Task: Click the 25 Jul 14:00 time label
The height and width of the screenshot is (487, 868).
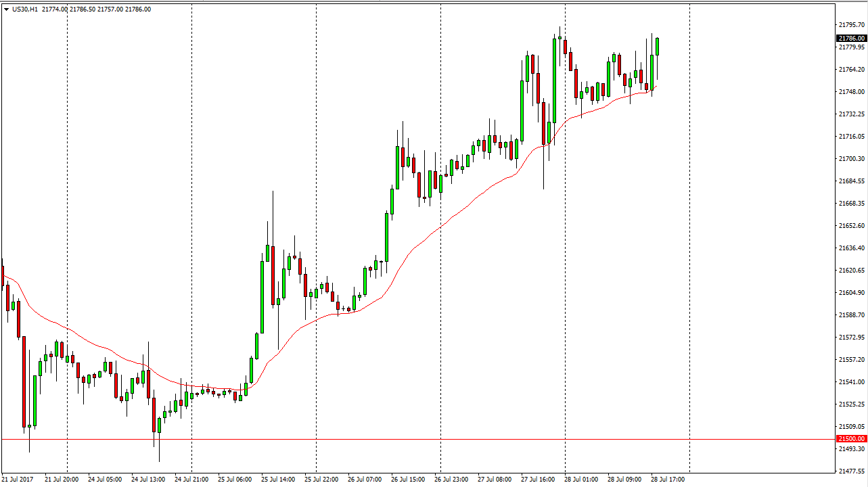Action: coord(278,480)
